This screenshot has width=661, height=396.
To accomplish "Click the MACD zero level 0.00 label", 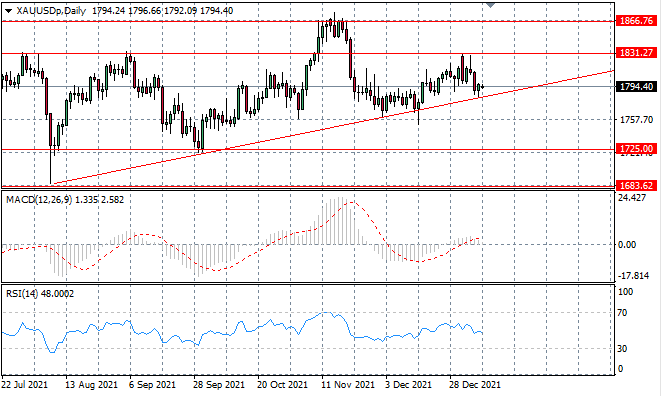I will tap(626, 245).
